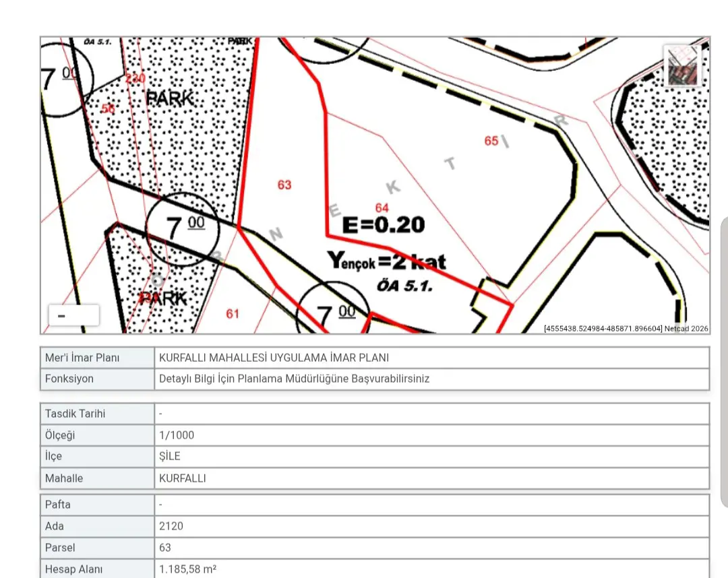Click the Detaylı Bilgi İçin Planlama Müdürlüğüne text
The width and height of the screenshot is (728, 578).
[x=295, y=379]
